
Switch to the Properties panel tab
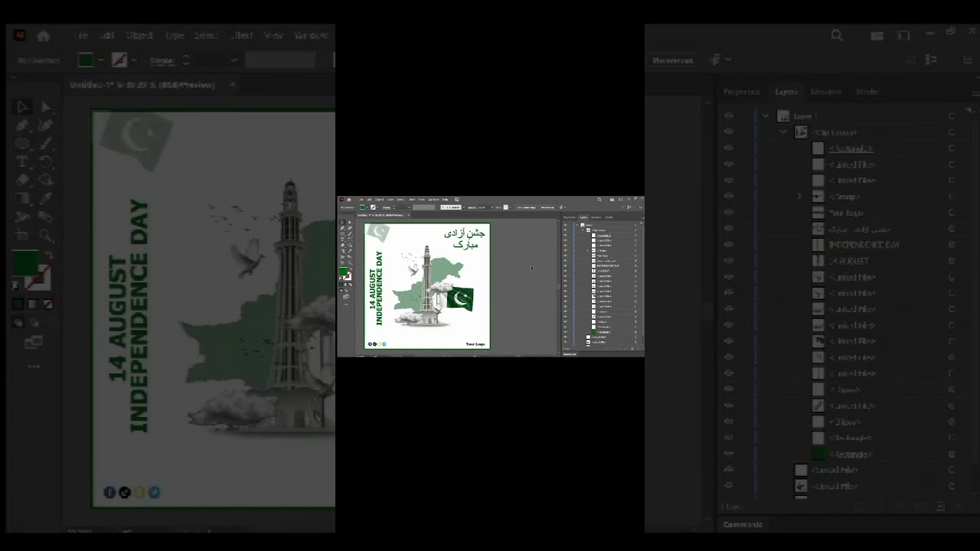[741, 91]
